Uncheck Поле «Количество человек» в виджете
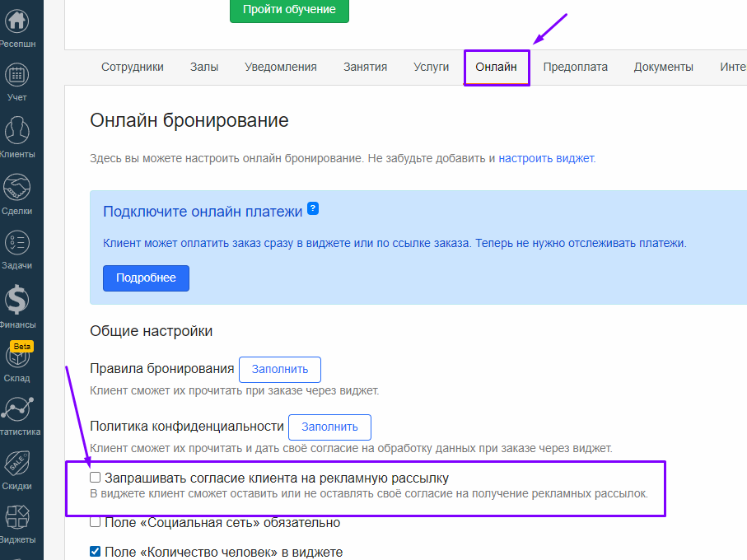The width and height of the screenshot is (747, 560). point(96,552)
